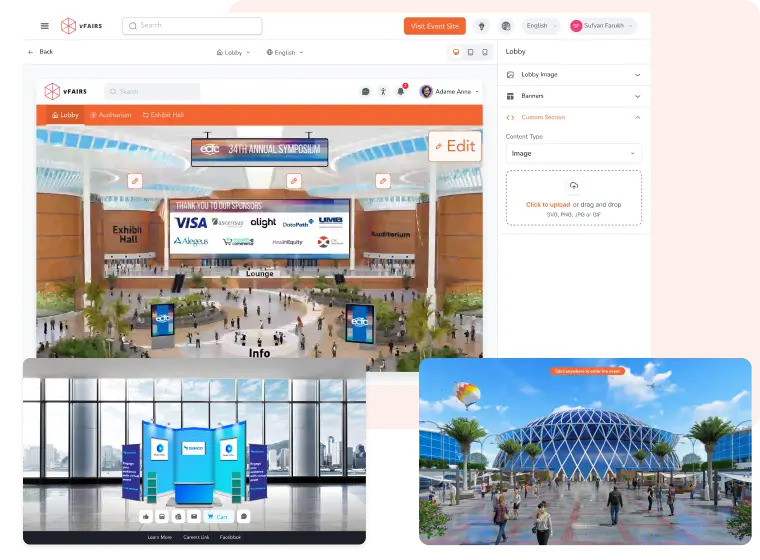Click the Custom Section code icon
Image resolution: width=760 pixels, height=560 pixels.
point(510,117)
